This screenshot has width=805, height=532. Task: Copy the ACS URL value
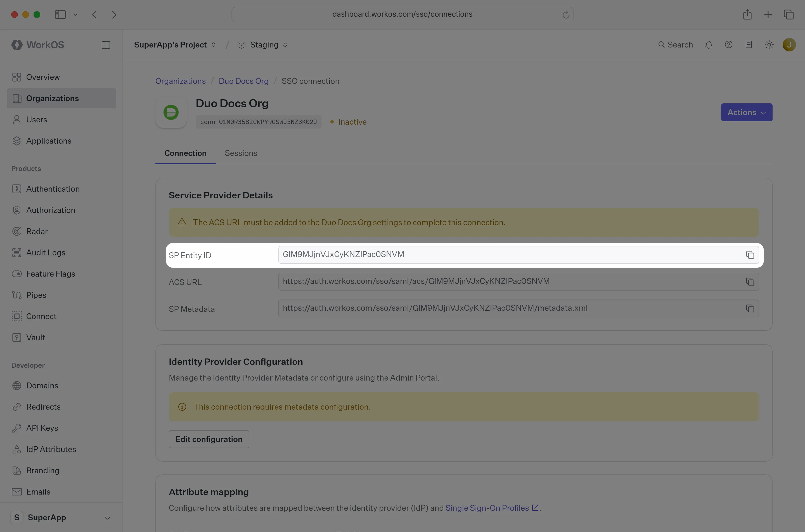click(750, 282)
